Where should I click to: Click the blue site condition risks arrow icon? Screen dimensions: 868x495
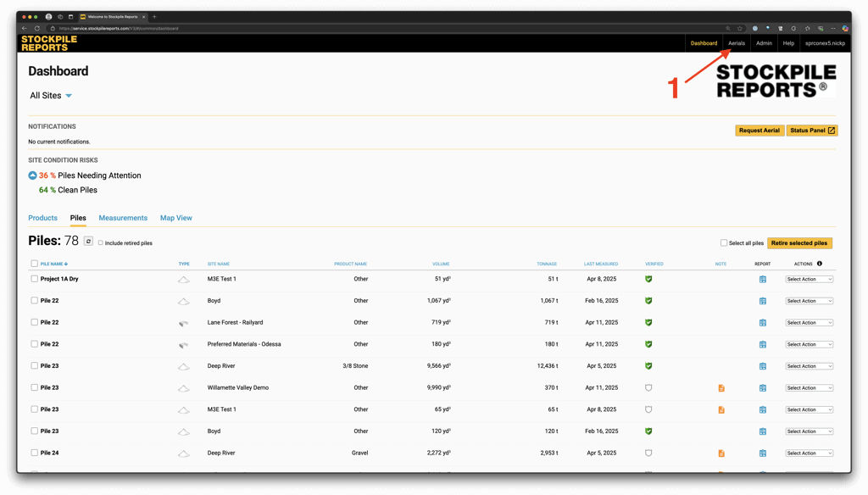[x=32, y=175]
